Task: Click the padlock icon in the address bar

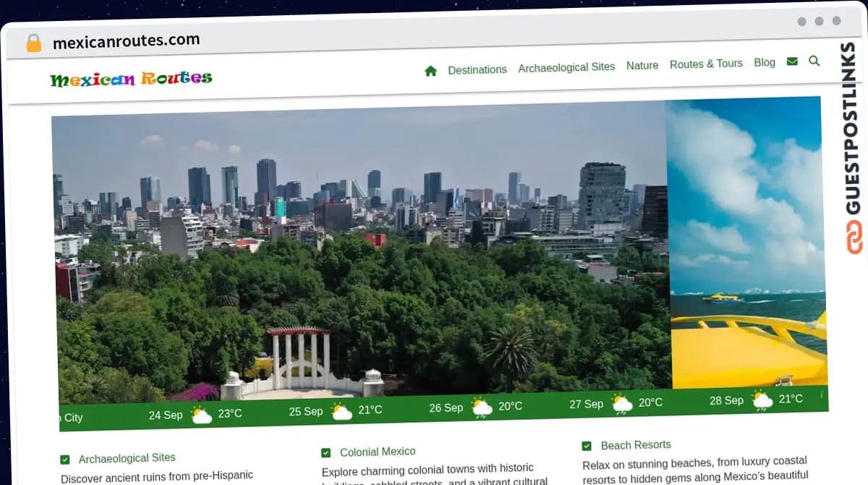Action: [33, 43]
